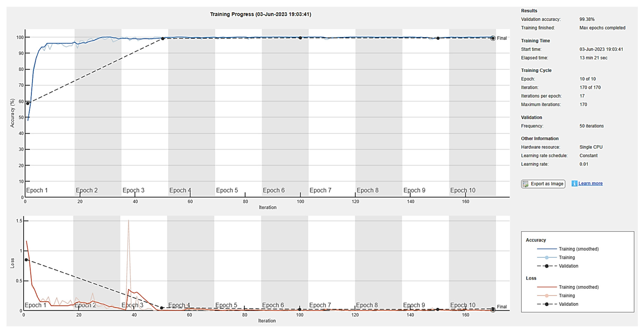Click the Epoch 5 label in the accuracy plot
Image resolution: width=644 pixels, height=332 pixels.
227,190
